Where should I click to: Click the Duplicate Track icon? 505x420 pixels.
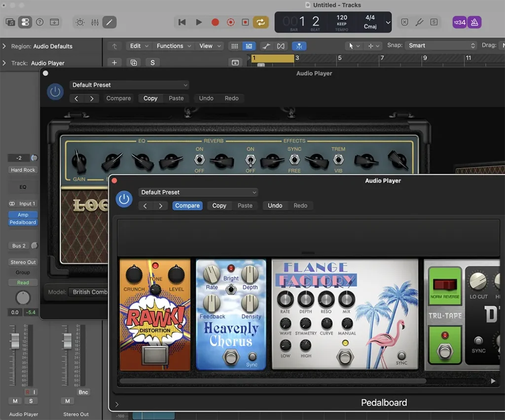point(134,63)
